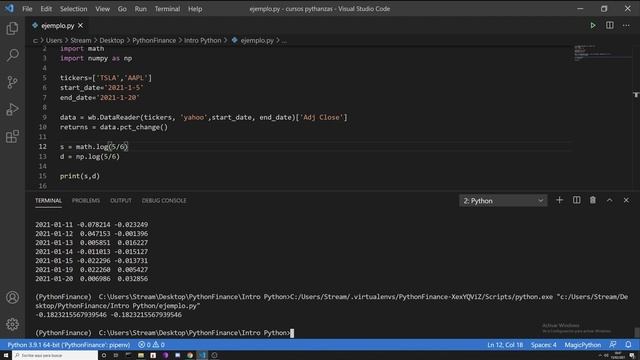The width and height of the screenshot is (640, 360).
Task: Open the Terminal menu
Action: click(167, 9)
